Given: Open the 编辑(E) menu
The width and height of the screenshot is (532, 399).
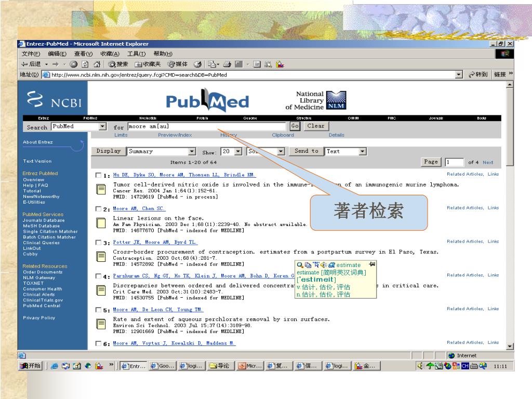Looking at the screenshot, I should tap(57, 54).
